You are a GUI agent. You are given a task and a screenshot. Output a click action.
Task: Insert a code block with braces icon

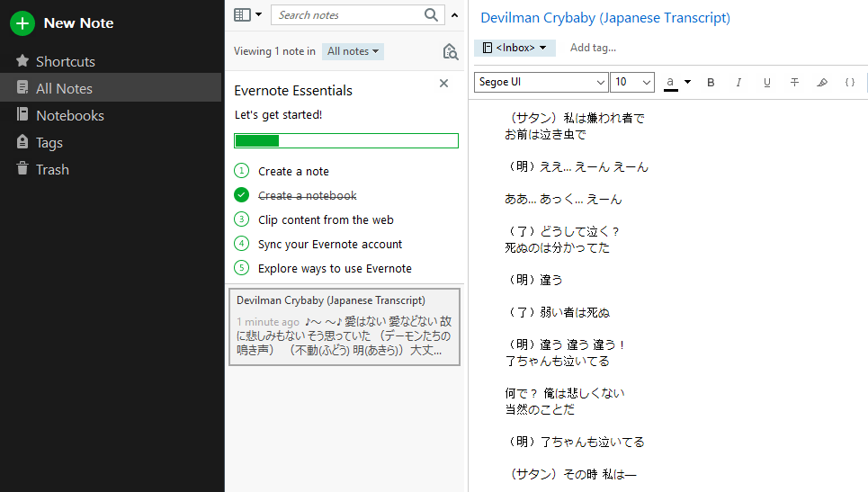[849, 83]
